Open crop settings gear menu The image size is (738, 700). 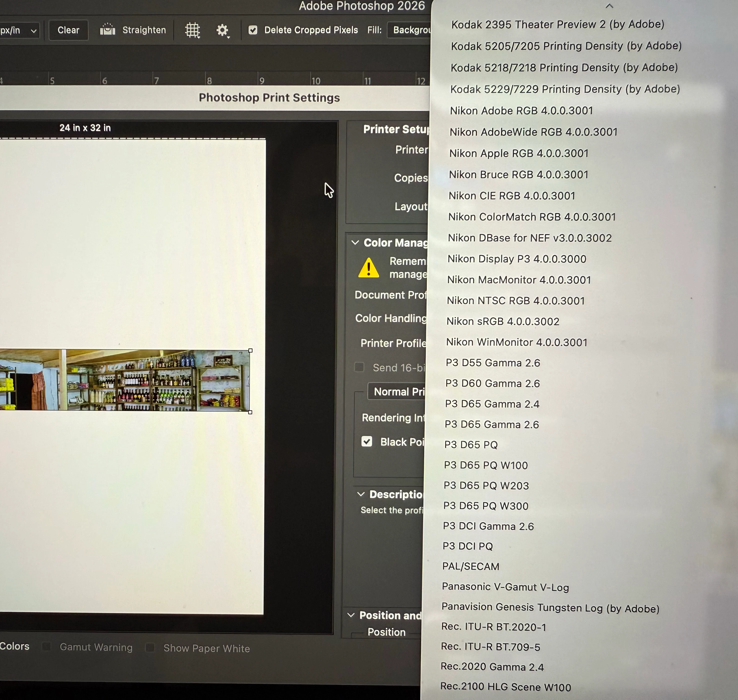pos(222,30)
